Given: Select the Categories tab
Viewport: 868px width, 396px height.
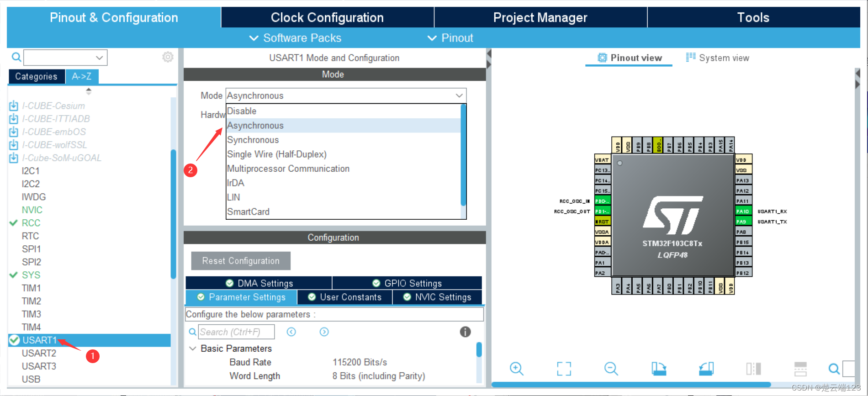Looking at the screenshot, I should pos(37,76).
